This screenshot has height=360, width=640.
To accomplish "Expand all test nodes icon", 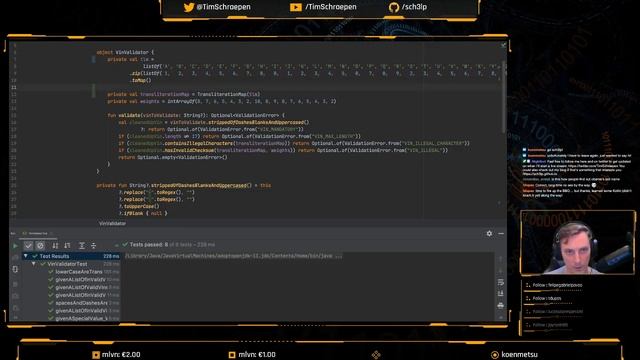I will (82, 245).
